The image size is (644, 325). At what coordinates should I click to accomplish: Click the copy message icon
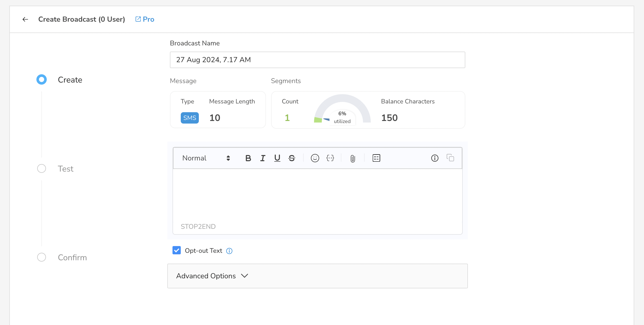(x=450, y=158)
